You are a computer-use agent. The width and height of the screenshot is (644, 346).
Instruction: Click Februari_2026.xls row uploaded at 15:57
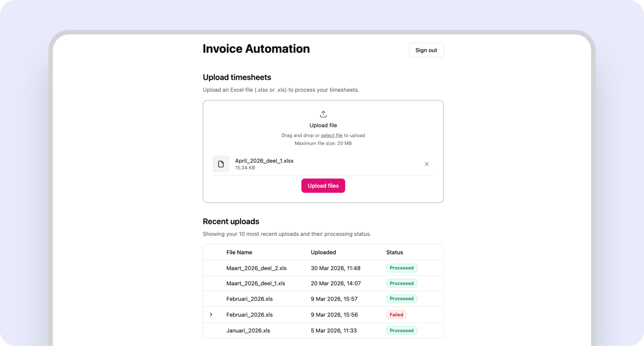coord(249,299)
